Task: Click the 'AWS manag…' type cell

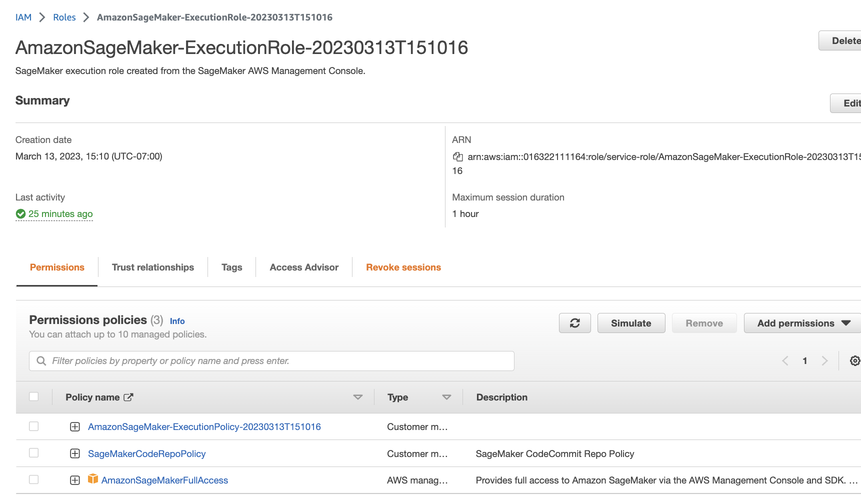Action: click(x=417, y=480)
